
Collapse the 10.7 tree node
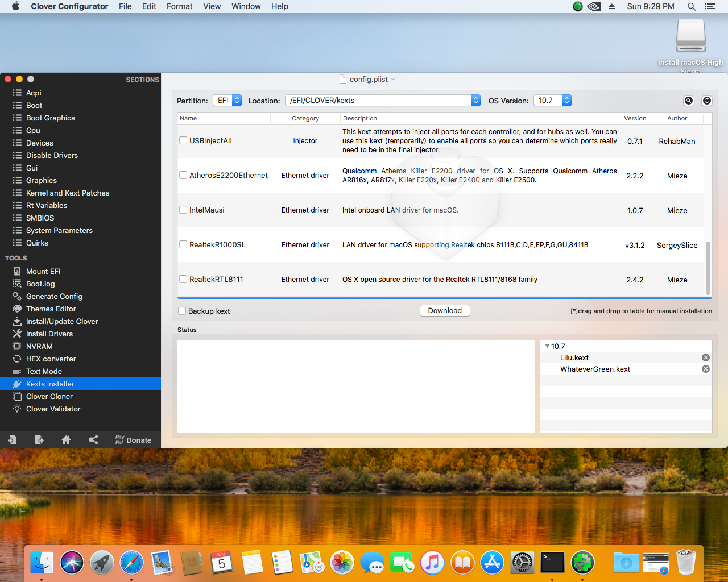(547, 346)
